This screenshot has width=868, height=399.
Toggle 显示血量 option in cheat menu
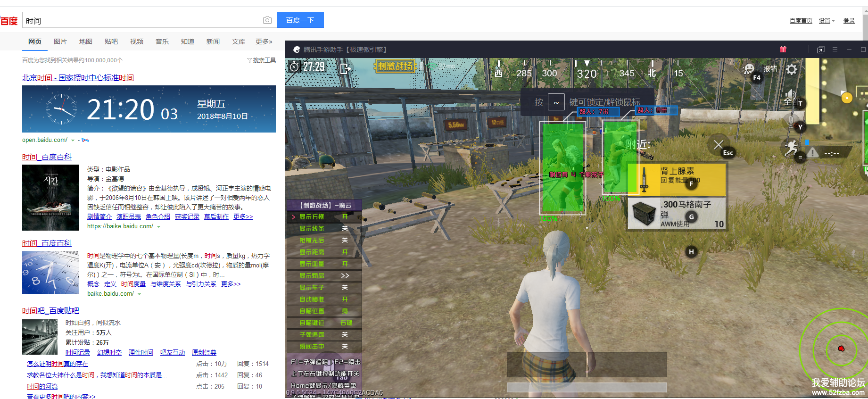coord(324,264)
